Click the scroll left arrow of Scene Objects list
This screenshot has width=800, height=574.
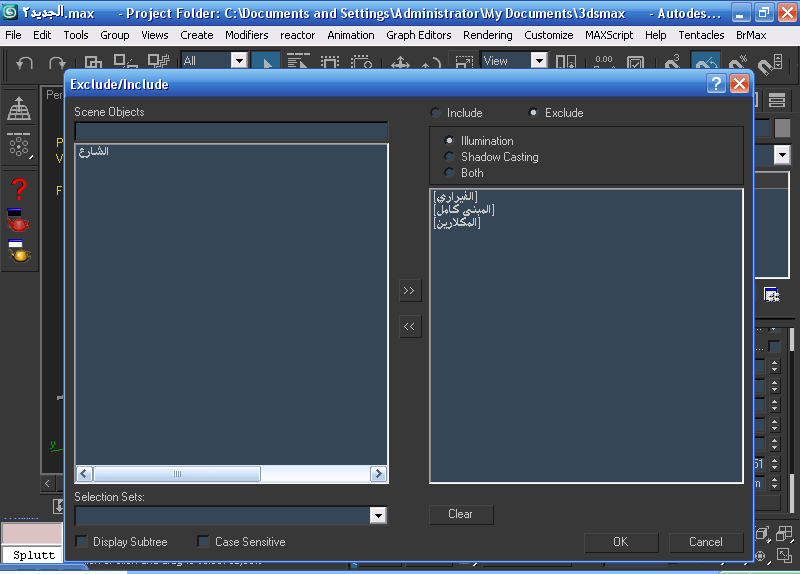[84, 474]
